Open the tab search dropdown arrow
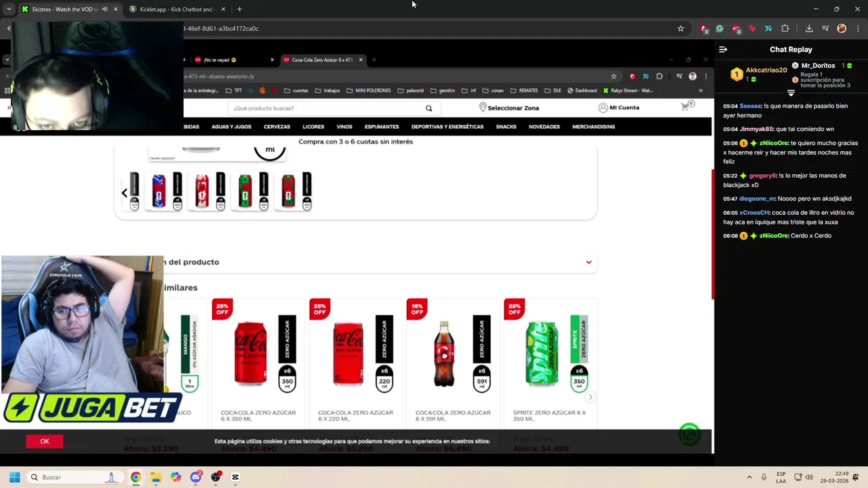Viewport: 868px width, 488px height. coord(9,9)
